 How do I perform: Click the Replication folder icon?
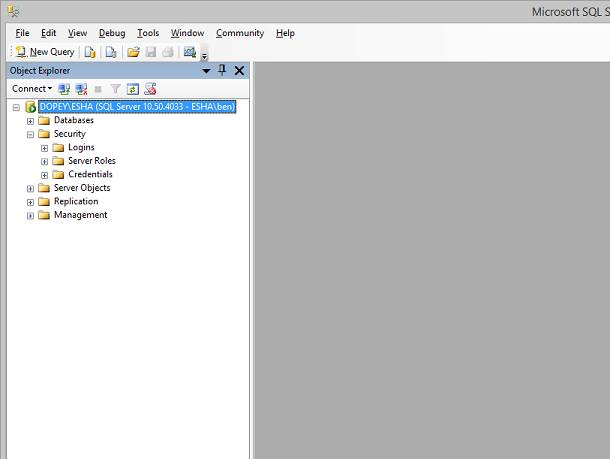point(44,201)
